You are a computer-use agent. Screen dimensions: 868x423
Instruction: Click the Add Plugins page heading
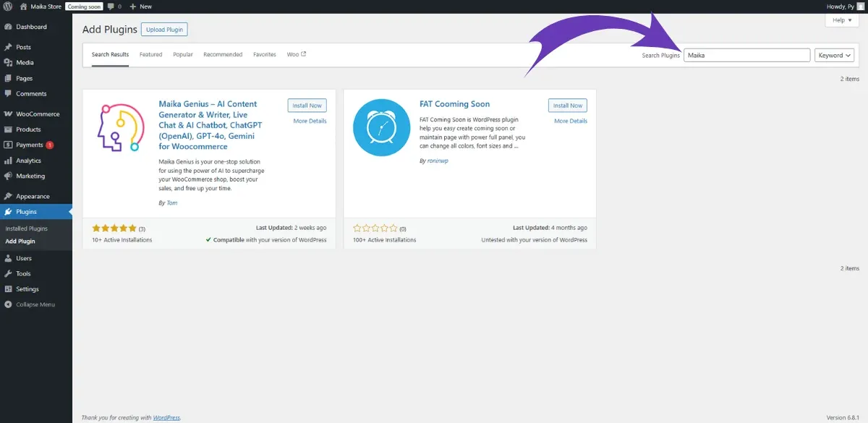(109, 30)
